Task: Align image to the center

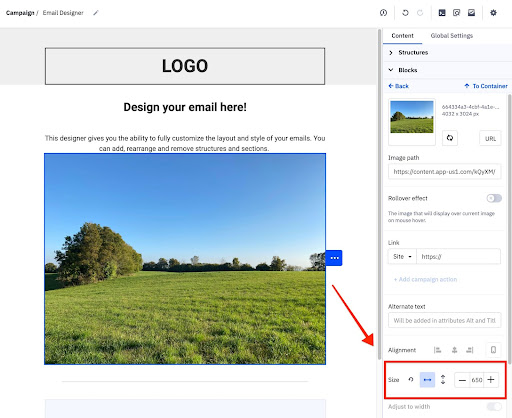Action: point(454,350)
